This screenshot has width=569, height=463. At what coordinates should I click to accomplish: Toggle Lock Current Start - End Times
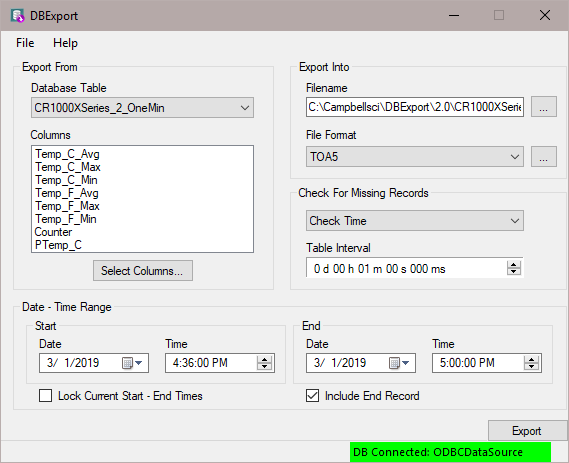pos(45,396)
